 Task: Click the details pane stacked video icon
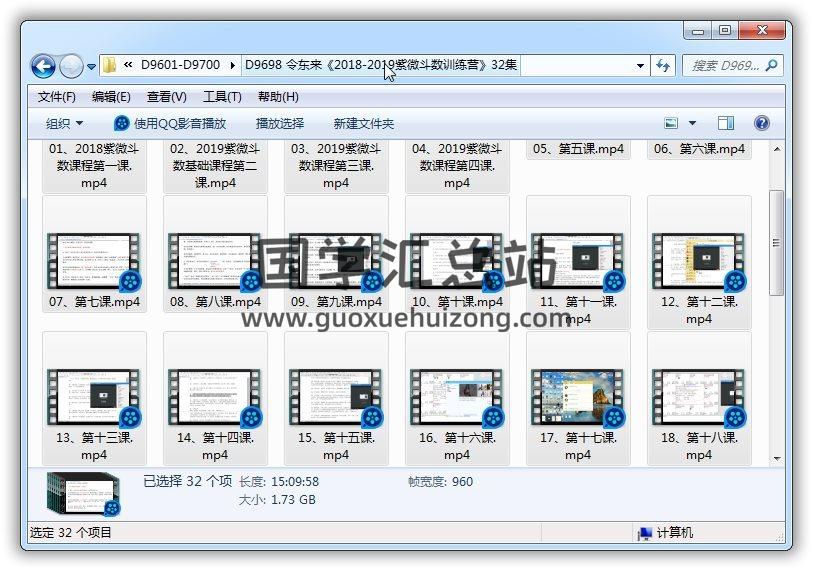[x=83, y=494]
